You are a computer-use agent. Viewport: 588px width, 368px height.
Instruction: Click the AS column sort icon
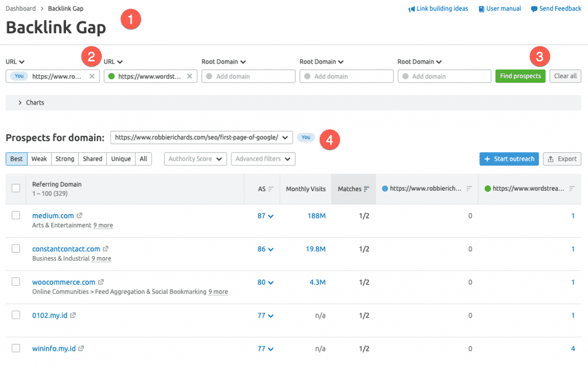270,188
